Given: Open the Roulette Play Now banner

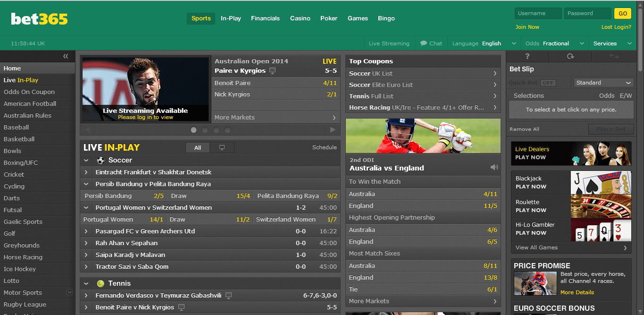Looking at the screenshot, I should tap(571, 206).
